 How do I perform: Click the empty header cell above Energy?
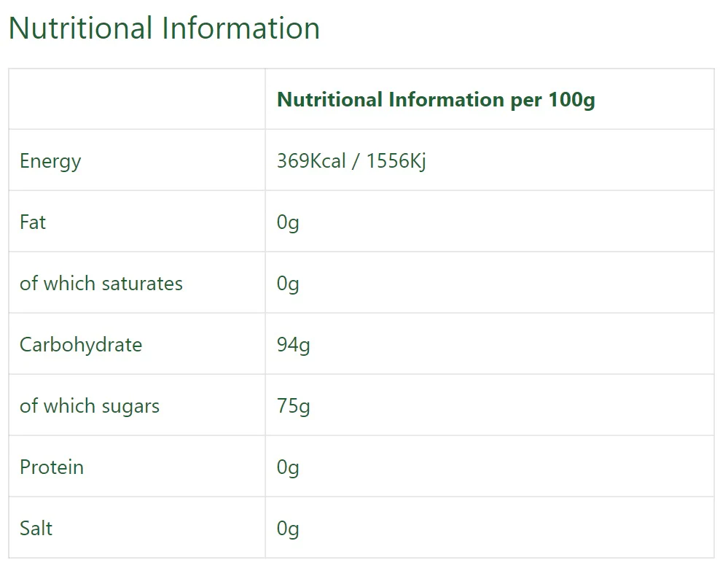click(x=137, y=99)
